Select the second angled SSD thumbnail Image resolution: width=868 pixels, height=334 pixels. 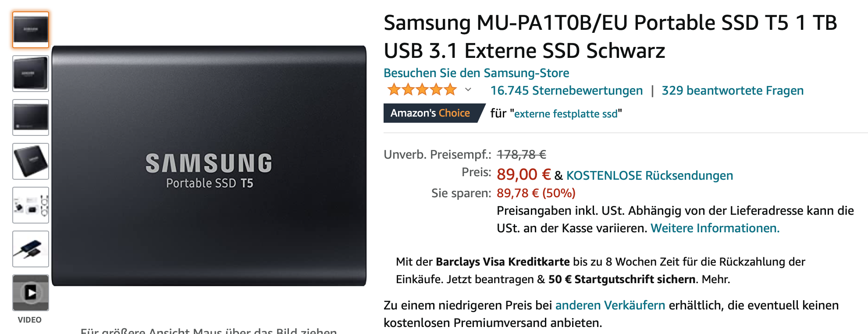pyautogui.click(x=31, y=74)
